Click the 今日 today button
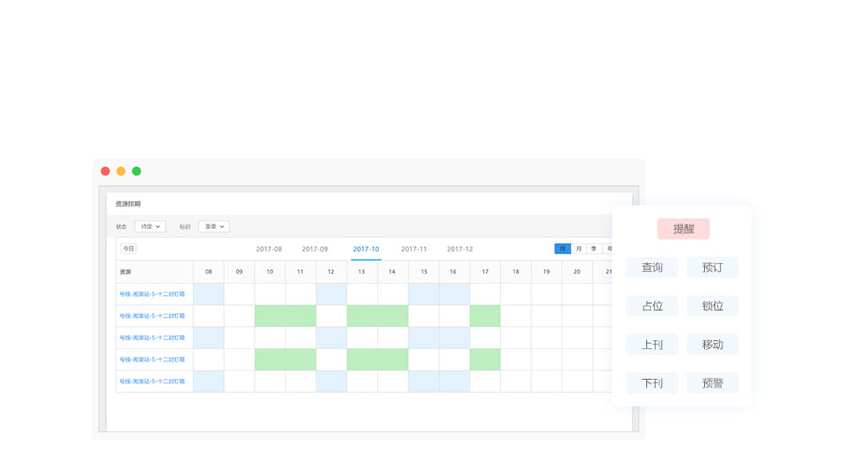Viewport: 850px width, 462px height. [128, 249]
